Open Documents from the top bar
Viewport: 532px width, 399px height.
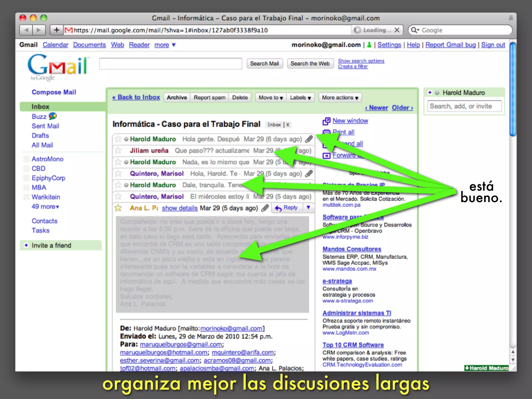pos(89,45)
